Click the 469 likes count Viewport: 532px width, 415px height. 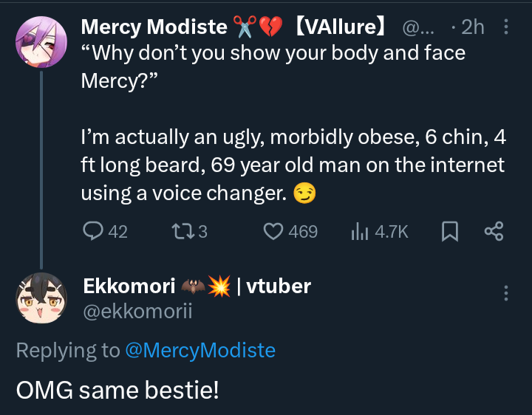pos(303,232)
